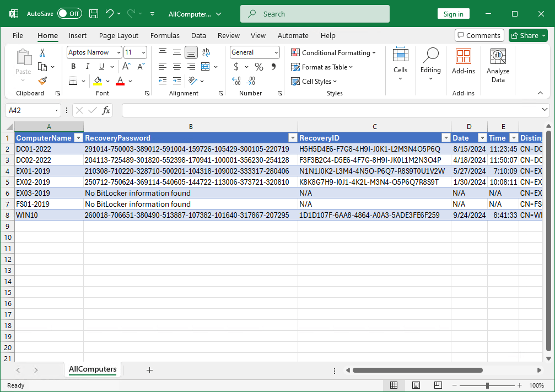555x392 pixels.
Task: Open the Formulas ribbon tab
Action: 165,35
